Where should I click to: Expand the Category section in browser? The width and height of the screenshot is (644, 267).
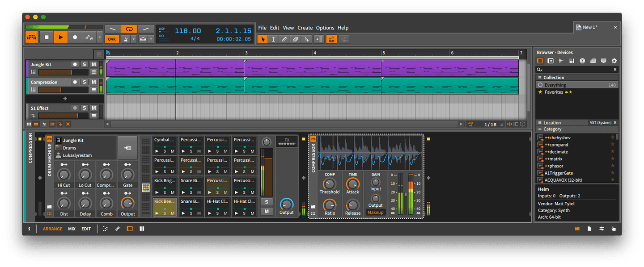(x=577, y=129)
